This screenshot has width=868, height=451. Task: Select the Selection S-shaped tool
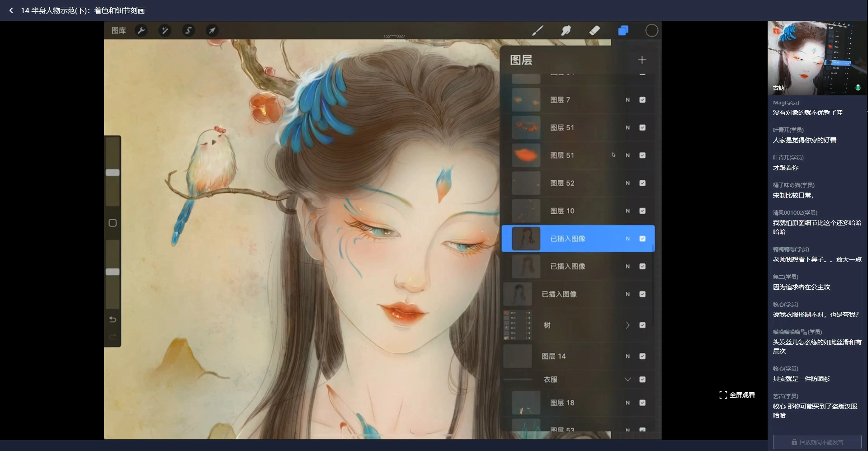point(189,31)
